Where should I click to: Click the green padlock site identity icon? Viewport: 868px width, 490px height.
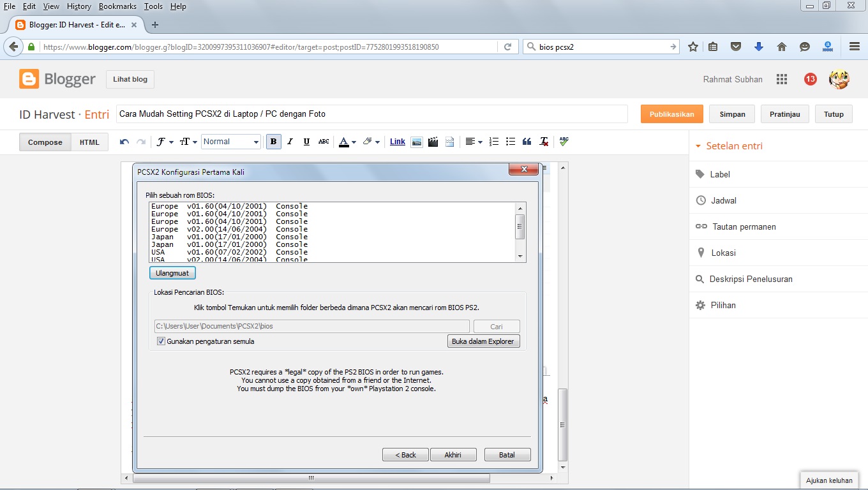[x=31, y=47]
